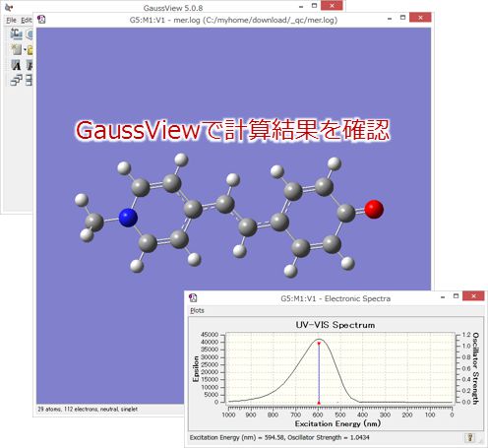
Task: Click the first 'A' toolbar icon
Action: click(16, 65)
